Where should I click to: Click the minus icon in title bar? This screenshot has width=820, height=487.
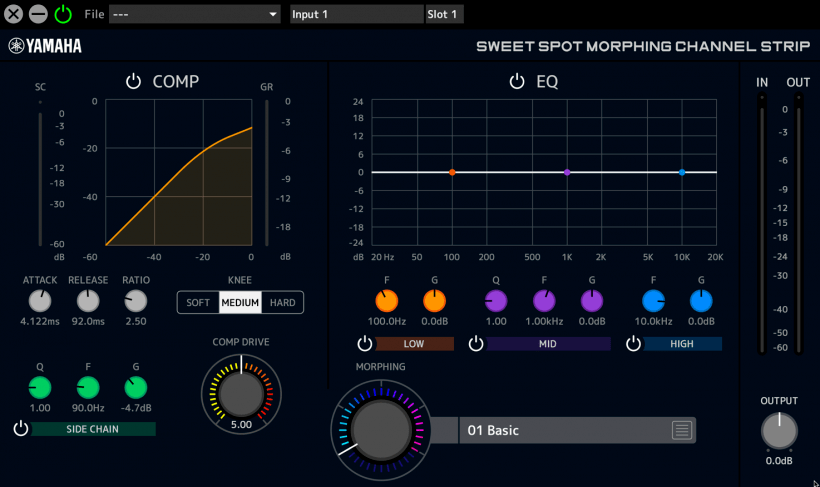(38, 14)
